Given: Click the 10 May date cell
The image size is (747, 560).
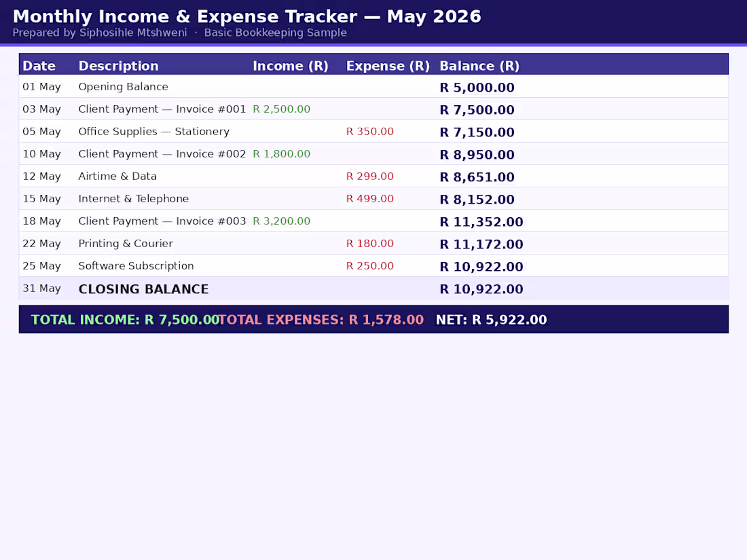Looking at the screenshot, I should click(x=42, y=154).
